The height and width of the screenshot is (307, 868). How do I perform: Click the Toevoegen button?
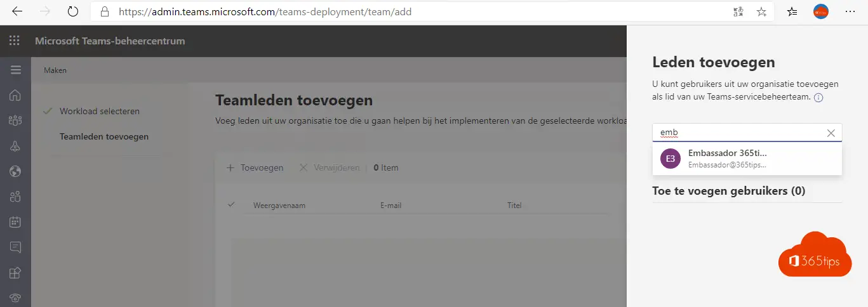click(255, 167)
